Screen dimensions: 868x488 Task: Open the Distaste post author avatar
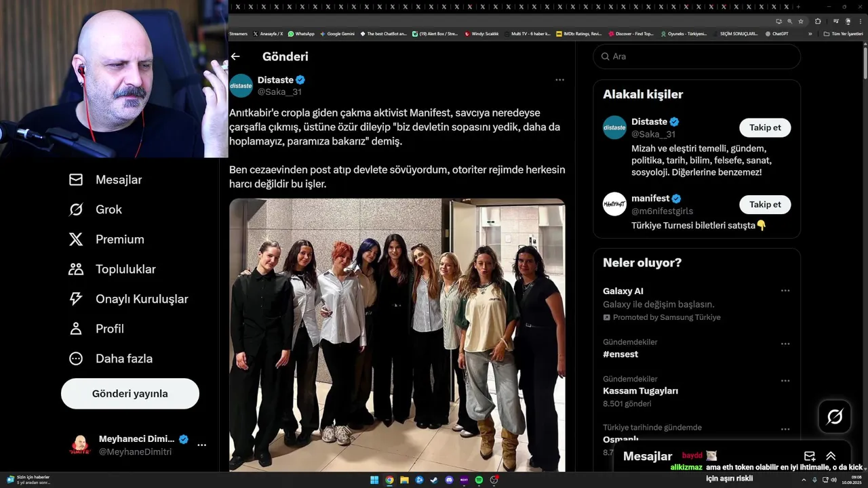click(241, 86)
